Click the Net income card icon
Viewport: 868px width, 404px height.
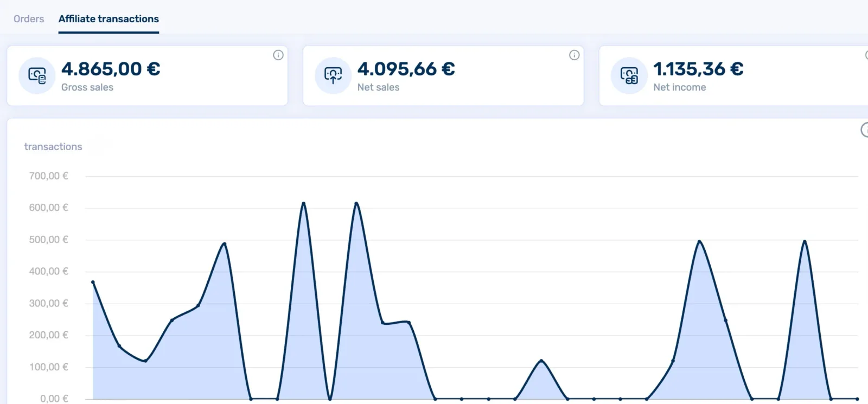(x=629, y=75)
